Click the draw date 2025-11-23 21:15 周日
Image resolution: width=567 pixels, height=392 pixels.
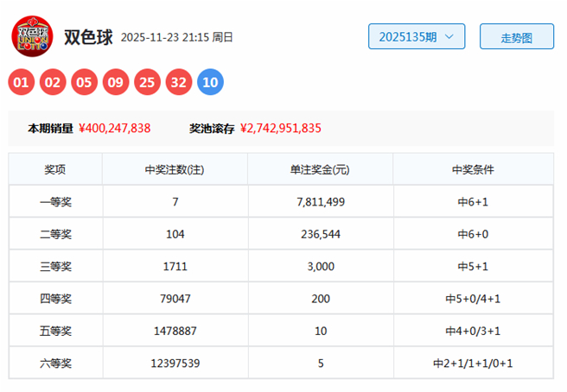click(176, 37)
